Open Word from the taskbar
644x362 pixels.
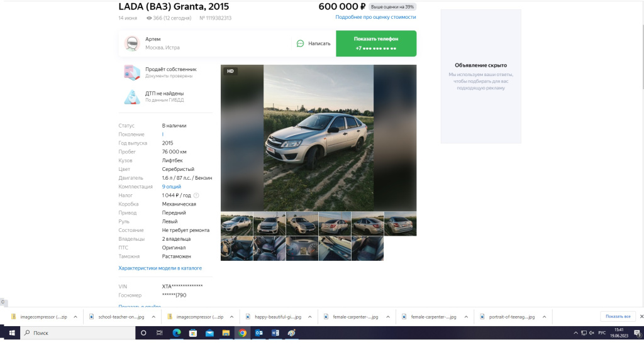point(275,333)
